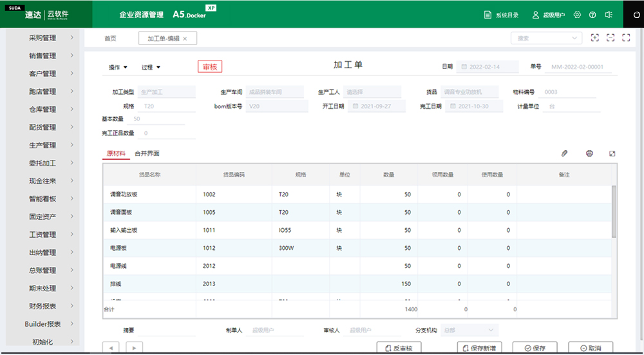Viewport: 644px width, 355px height.
Task: Open settings gear in header
Action: coord(577,15)
